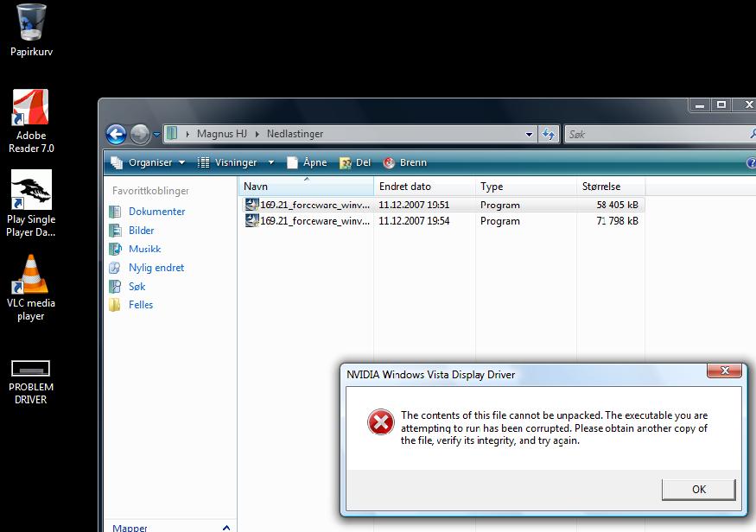Click the Dokumenter sidebar icon
Screen dimensions: 756x532
115,212
